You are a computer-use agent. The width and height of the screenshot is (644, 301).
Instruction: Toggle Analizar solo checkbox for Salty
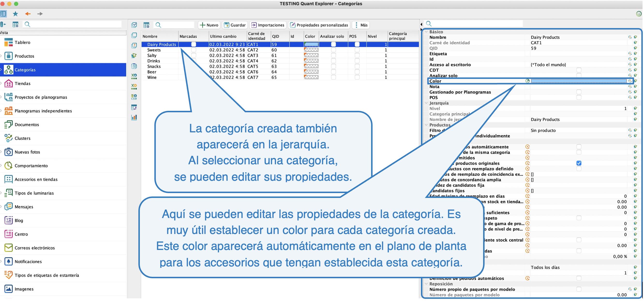pos(333,55)
